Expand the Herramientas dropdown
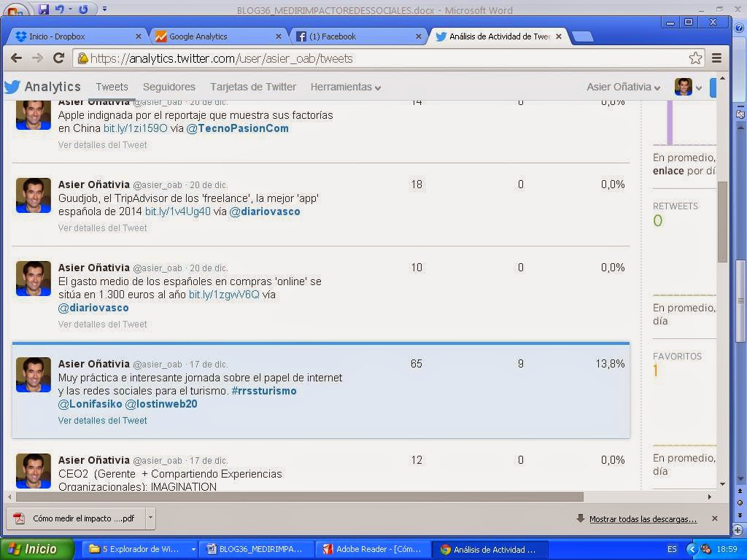This screenshot has width=747, height=560. 345,87
